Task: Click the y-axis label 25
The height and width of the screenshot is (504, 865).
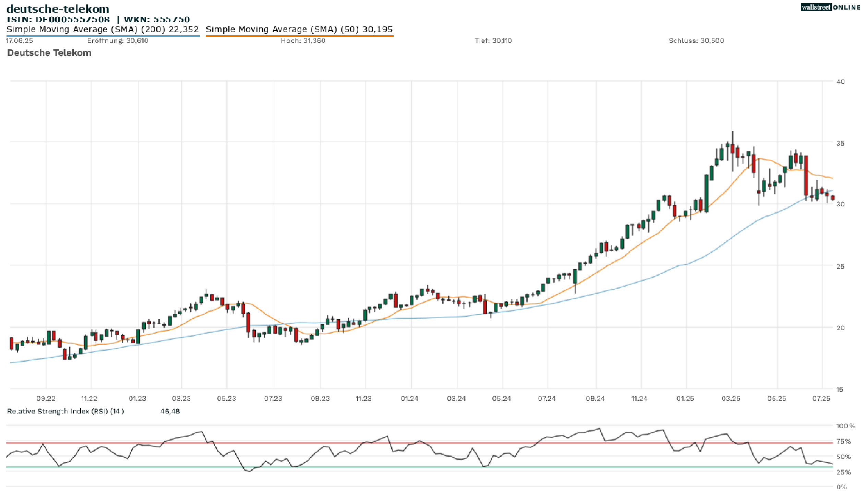Action: pyautogui.click(x=841, y=266)
